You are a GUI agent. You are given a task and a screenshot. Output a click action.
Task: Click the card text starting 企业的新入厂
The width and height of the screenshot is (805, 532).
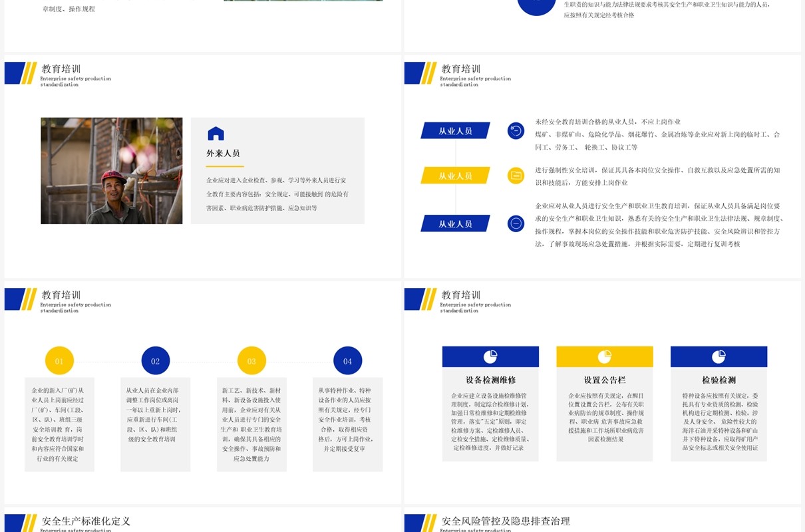(x=58, y=424)
